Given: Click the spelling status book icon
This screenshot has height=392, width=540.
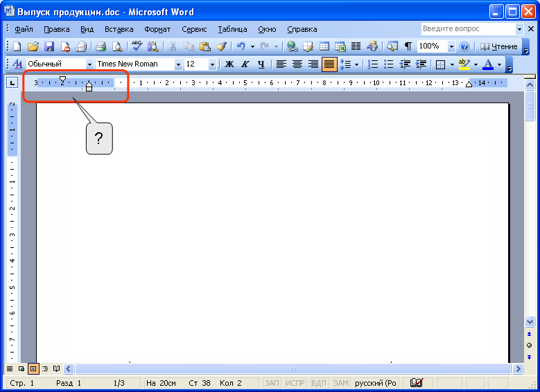Looking at the screenshot, I should click(x=417, y=383).
